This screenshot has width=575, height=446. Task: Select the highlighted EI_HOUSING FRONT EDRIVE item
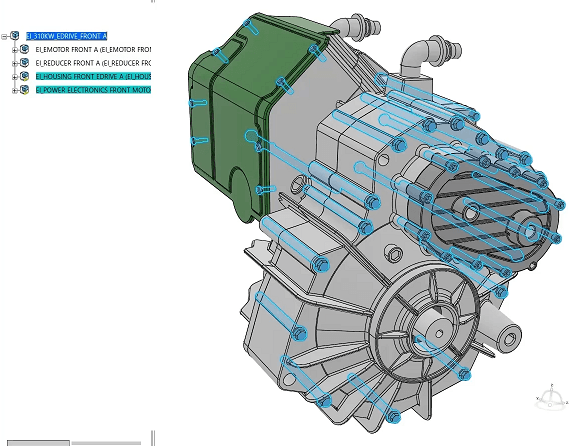click(93, 76)
